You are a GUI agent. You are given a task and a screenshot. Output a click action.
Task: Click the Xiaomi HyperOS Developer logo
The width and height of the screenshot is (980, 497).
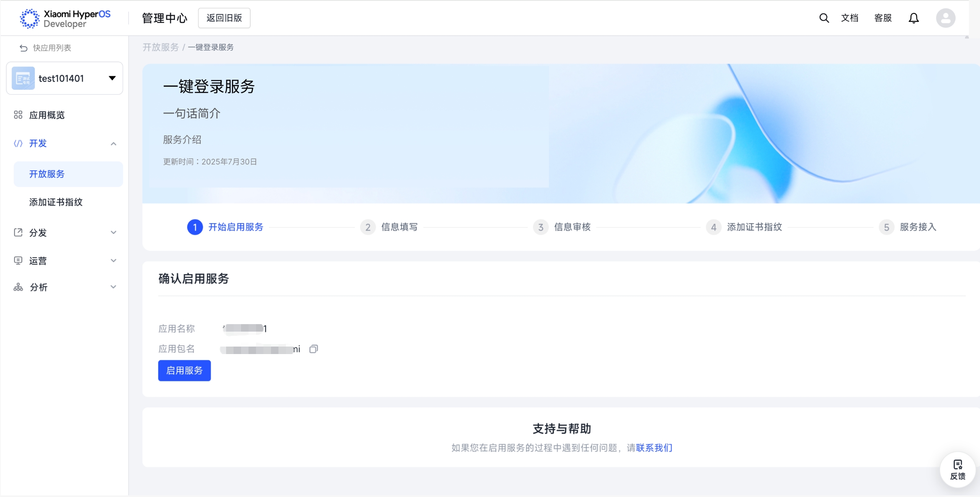pos(65,18)
